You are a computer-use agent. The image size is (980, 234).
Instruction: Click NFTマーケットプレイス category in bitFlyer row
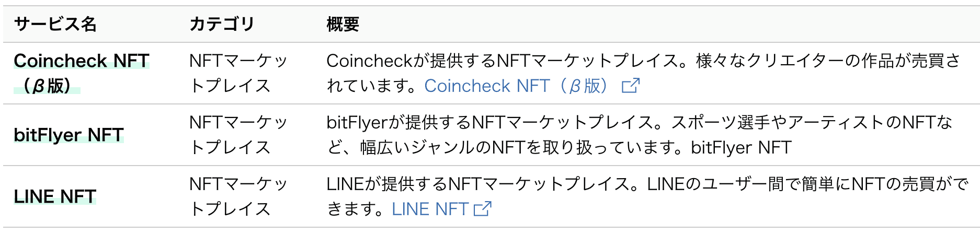click(238, 135)
